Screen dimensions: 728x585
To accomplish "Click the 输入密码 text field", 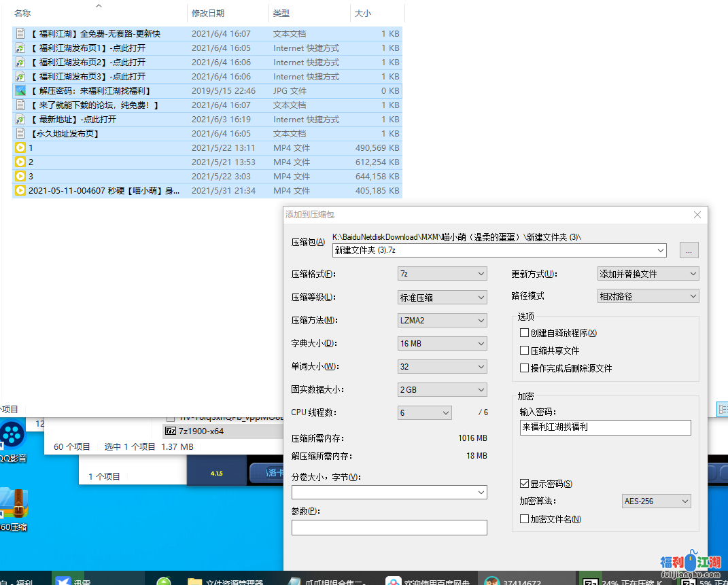I will pos(605,427).
